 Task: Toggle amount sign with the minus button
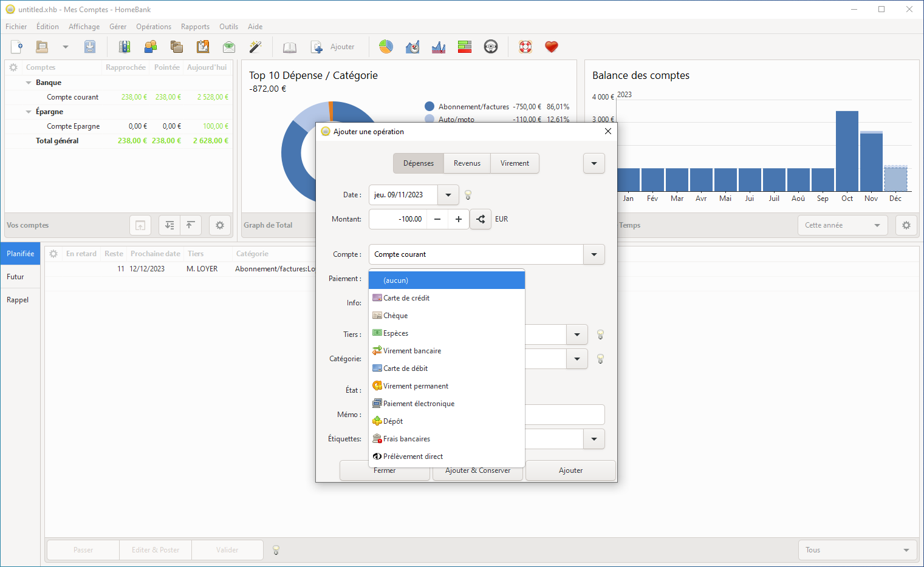click(x=437, y=219)
